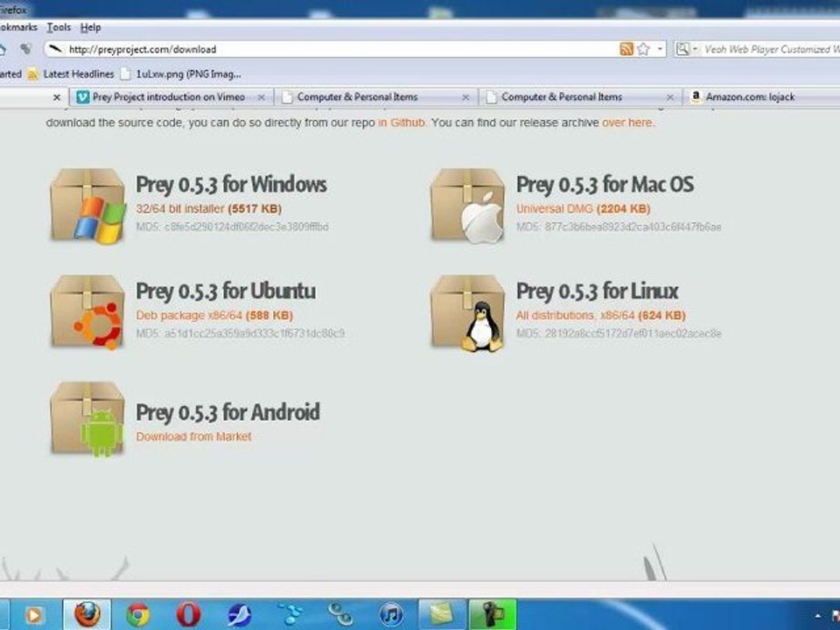Switch to Prey Project introduction on Vimeo tab
Viewport: 840px width, 630px height.
pos(168,97)
